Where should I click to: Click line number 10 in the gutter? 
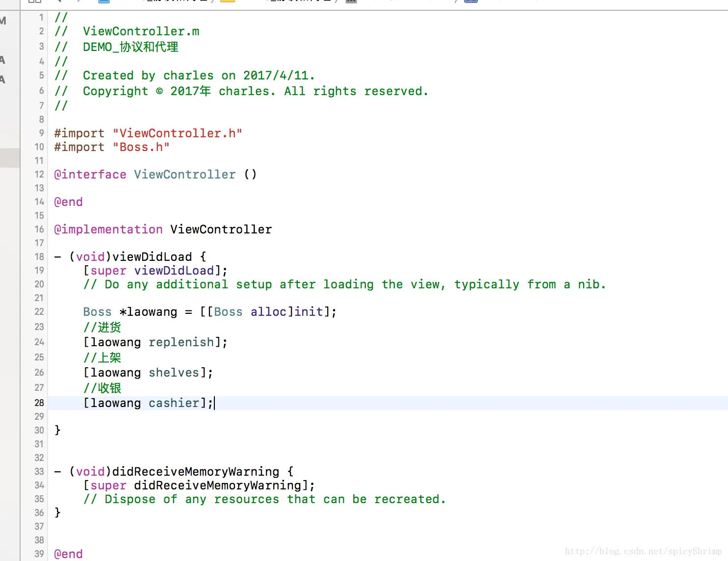point(39,147)
